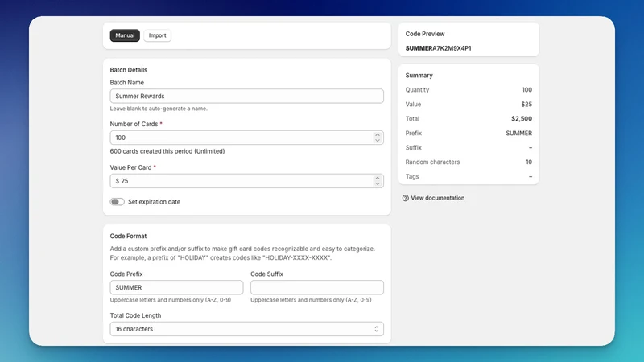Click the Set expiration date label
The height and width of the screenshot is (362, 644).
click(154, 202)
